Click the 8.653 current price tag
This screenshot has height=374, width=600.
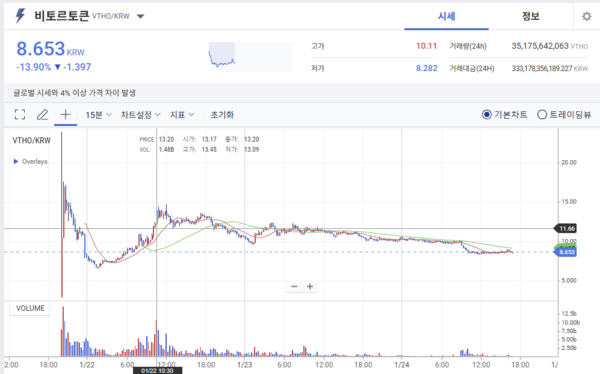566,252
